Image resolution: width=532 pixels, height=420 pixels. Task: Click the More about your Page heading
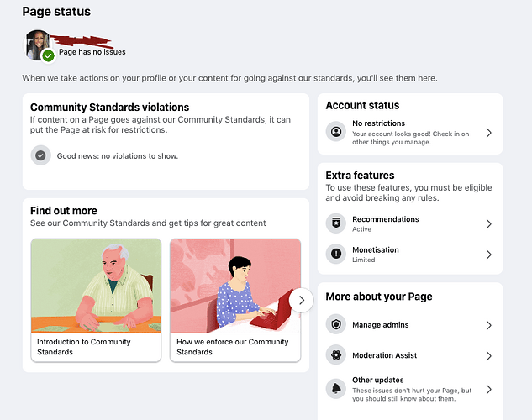(379, 297)
